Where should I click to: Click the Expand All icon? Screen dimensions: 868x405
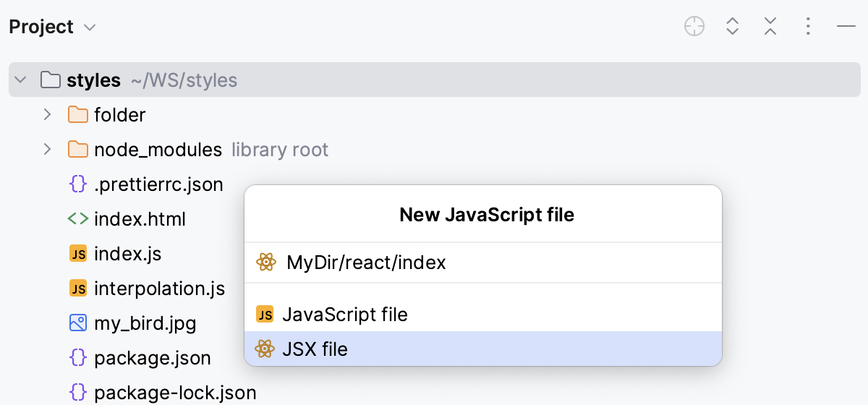click(732, 27)
